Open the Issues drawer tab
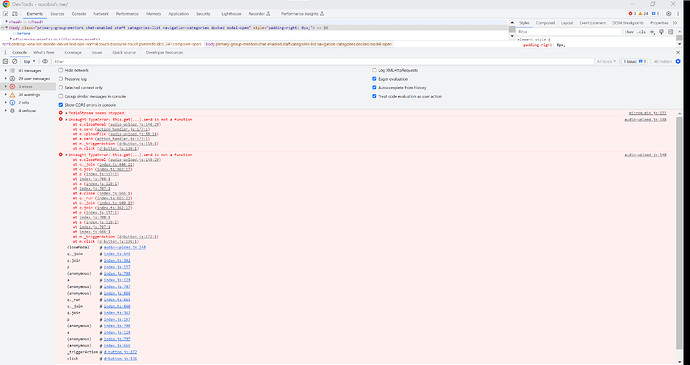690x365 pixels. (97, 52)
